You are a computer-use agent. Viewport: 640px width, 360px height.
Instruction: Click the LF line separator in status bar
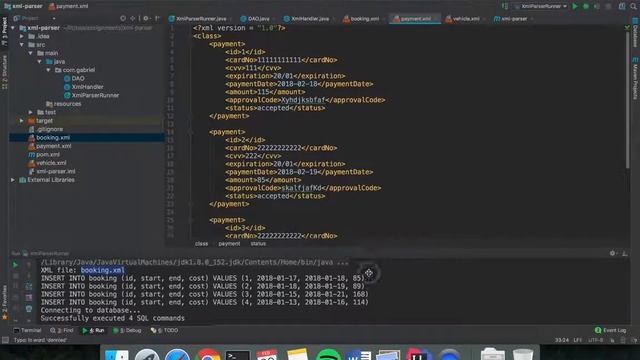click(578, 340)
